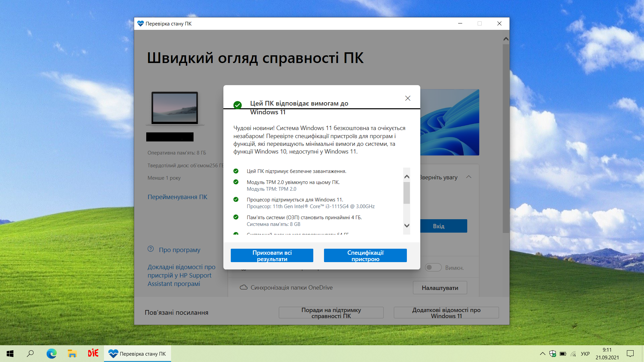Open Поради на підтримку справності ПК
Viewport: 644px width, 362px height.
(x=331, y=313)
